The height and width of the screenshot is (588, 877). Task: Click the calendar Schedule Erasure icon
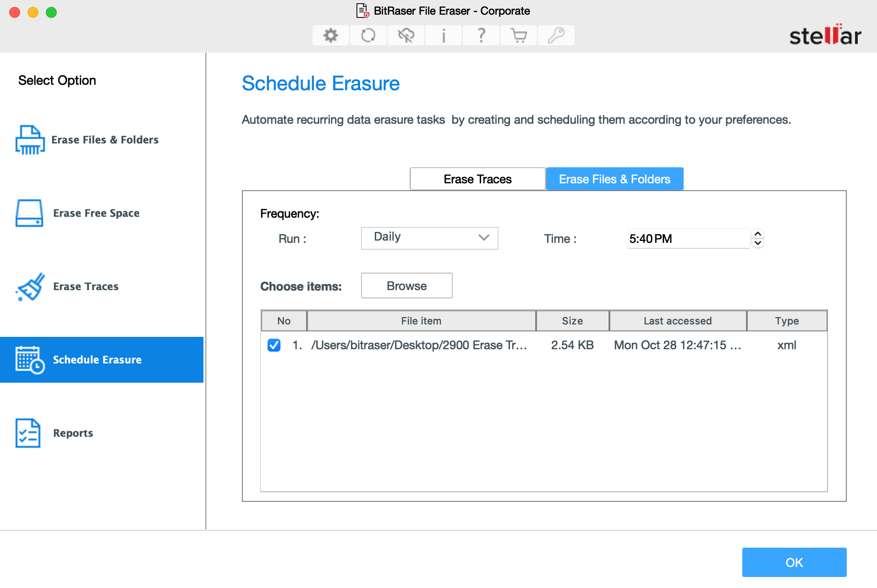pos(30,360)
